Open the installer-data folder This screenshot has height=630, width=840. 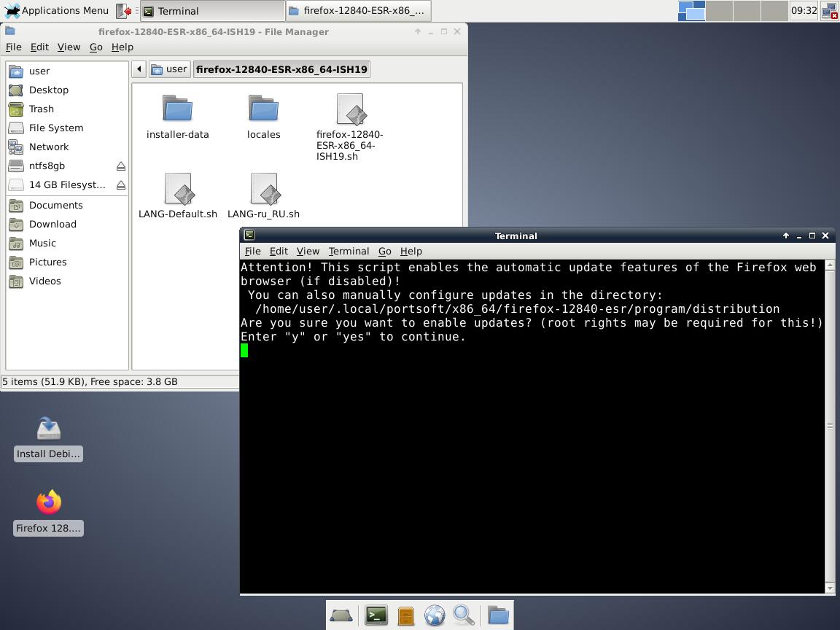pos(177,116)
